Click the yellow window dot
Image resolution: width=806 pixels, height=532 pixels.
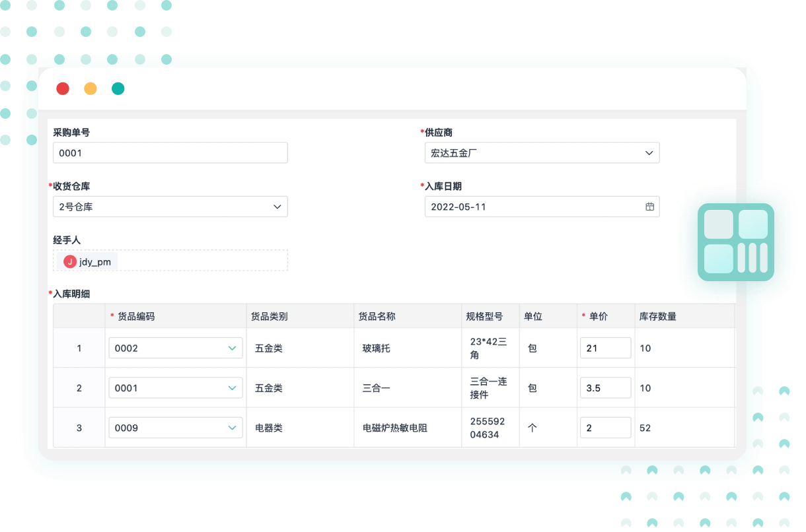pyautogui.click(x=91, y=88)
